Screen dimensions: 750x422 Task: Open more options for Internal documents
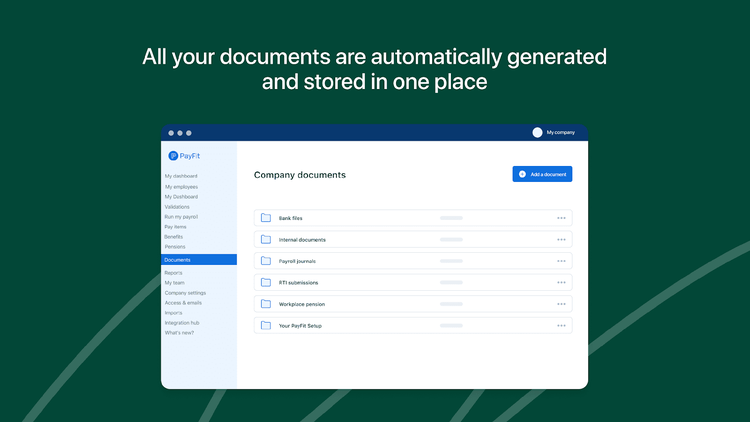pos(561,240)
